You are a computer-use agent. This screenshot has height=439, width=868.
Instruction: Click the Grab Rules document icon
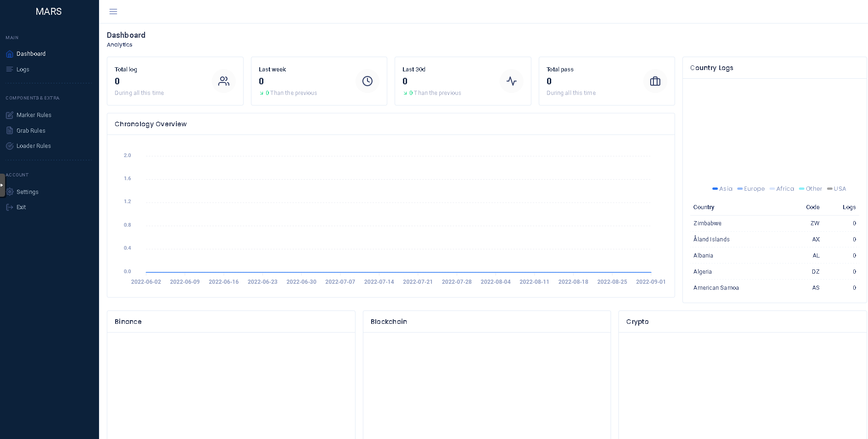pyautogui.click(x=9, y=131)
